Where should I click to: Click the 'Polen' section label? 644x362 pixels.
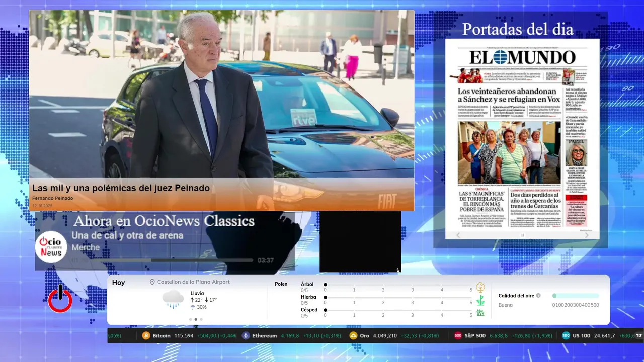point(281,284)
